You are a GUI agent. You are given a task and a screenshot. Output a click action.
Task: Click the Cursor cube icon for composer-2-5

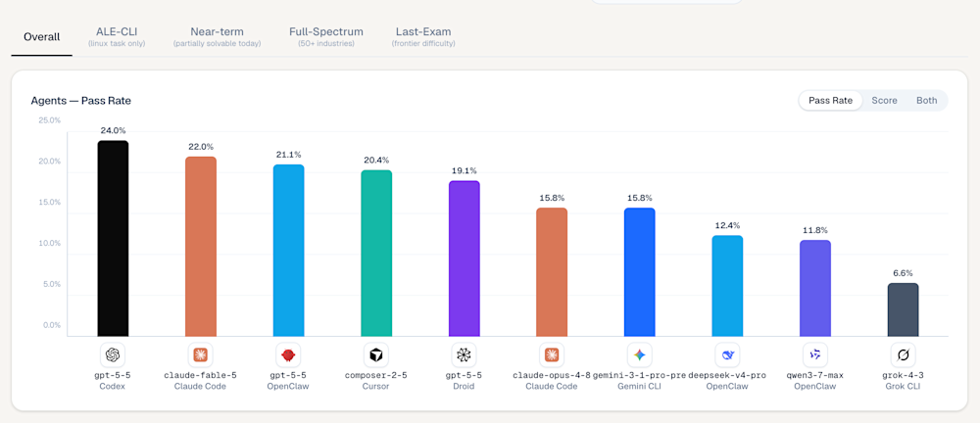[375, 354]
